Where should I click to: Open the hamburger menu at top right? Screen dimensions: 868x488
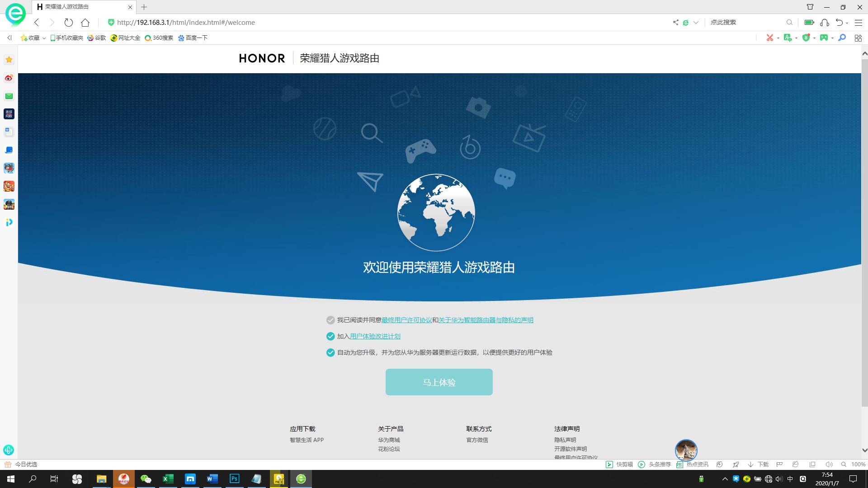858,22
